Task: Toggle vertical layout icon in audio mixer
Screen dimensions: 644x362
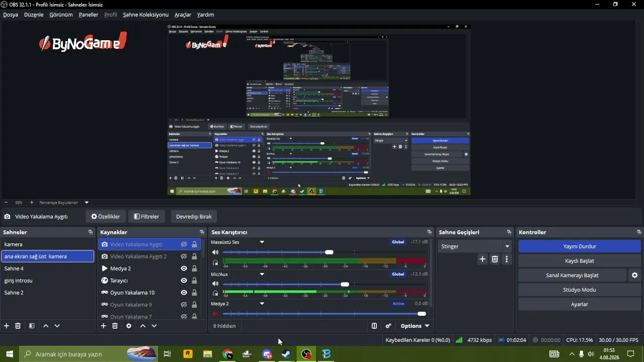Action: 374,326
